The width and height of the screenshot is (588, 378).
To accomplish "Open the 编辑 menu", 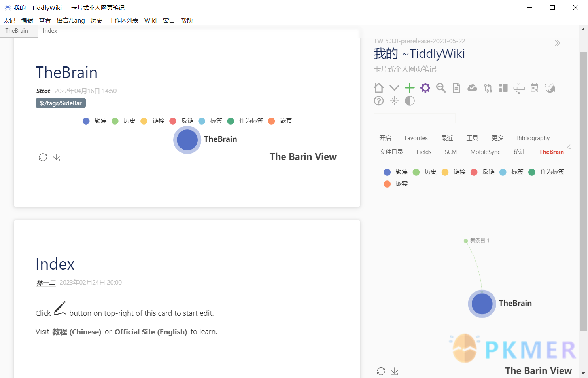I will pos(27,20).
